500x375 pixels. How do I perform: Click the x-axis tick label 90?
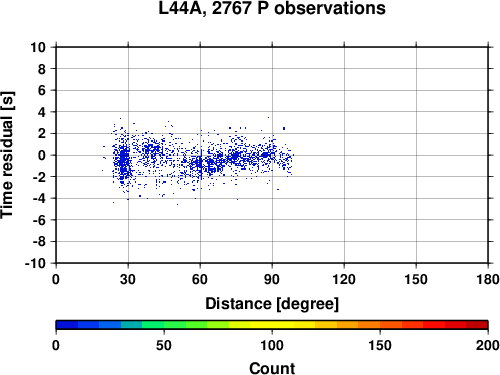(x=272, y=279)
